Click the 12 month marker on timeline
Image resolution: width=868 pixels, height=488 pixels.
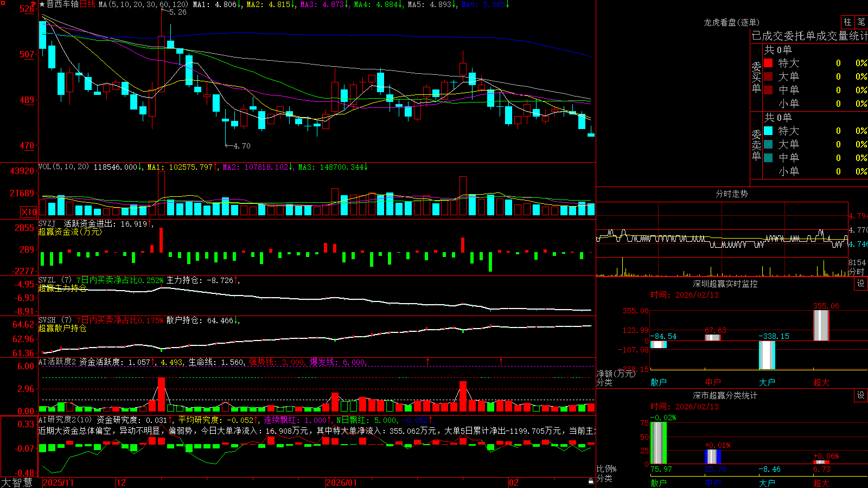coord(121,483)
